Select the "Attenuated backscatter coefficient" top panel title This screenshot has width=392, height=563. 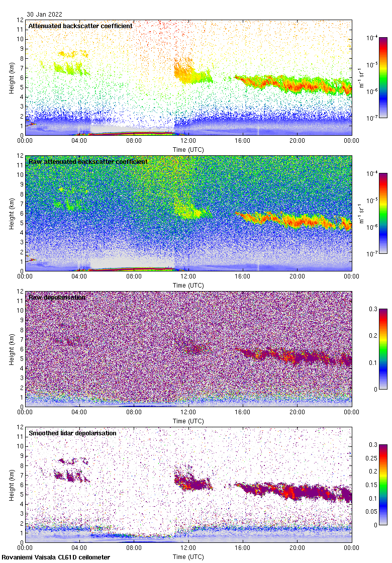80,26
